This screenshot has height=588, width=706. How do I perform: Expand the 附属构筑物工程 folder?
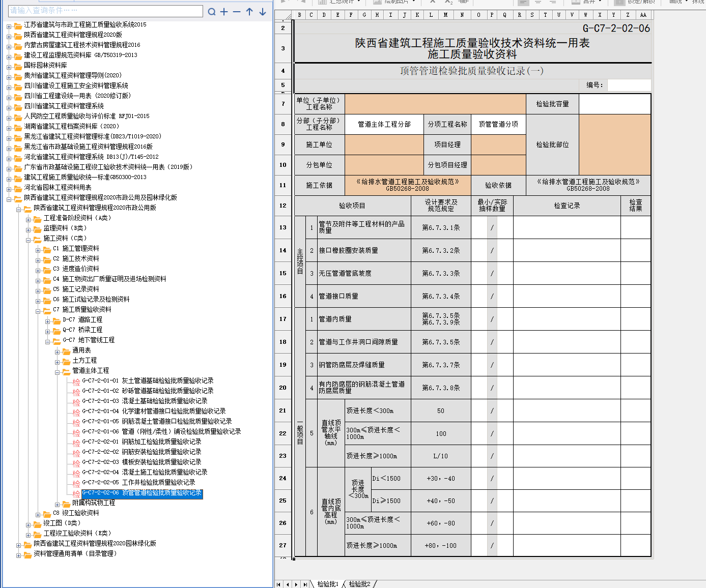pos(58,504)
